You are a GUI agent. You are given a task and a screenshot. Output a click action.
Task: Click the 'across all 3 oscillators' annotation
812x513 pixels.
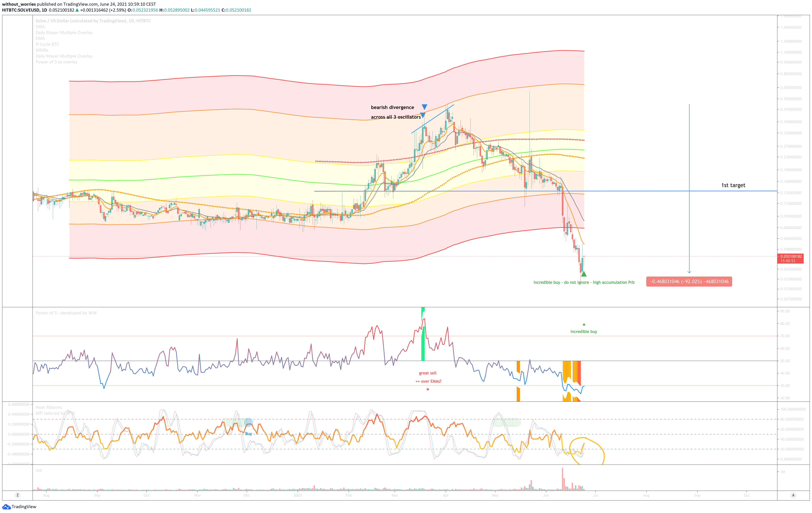(x=396, y=117)
